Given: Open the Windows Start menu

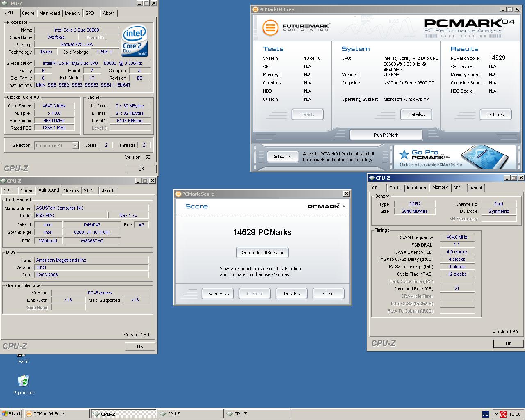Looking at the screenshot, I should (x=11, y=414).
